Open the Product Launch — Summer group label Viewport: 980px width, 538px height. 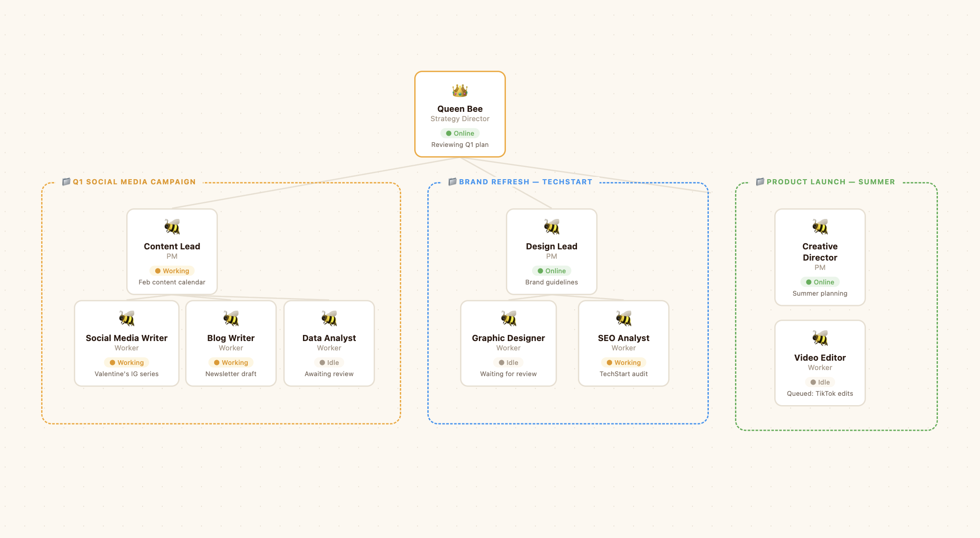[x=830, y=182]
